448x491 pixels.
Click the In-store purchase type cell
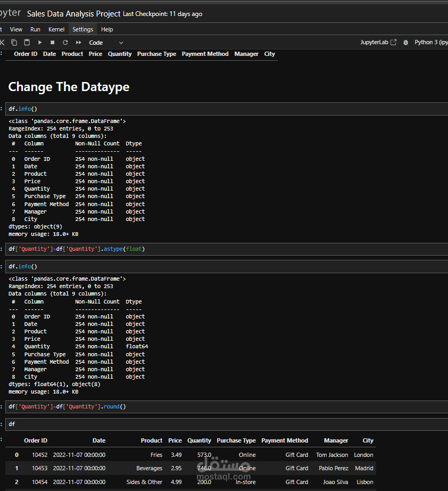(246, 482)
